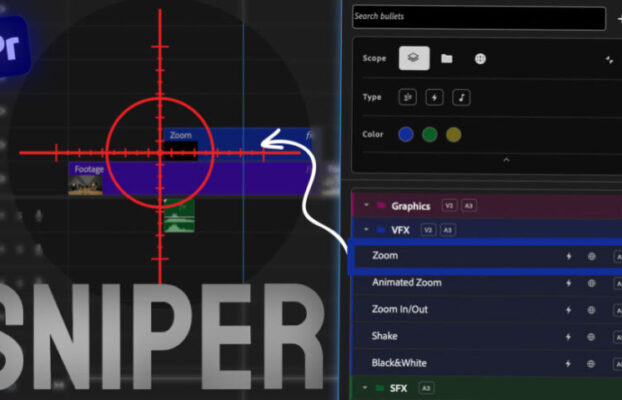The image size is (622, 400).
Task: Collapse the filter panel with chevron
Action: [x=506, y=160]
